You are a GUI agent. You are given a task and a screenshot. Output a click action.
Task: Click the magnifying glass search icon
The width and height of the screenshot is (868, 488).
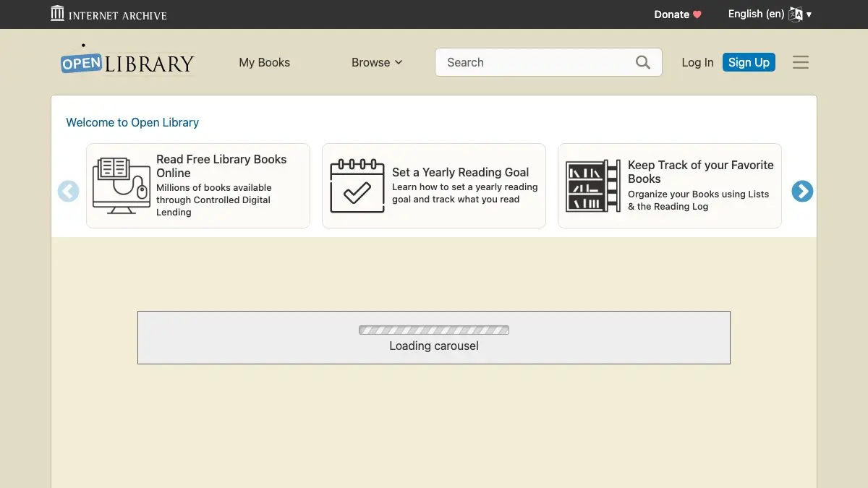643,62
